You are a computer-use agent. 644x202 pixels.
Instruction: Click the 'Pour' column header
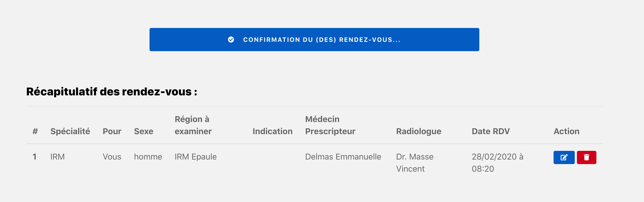(x=112, y=131)
